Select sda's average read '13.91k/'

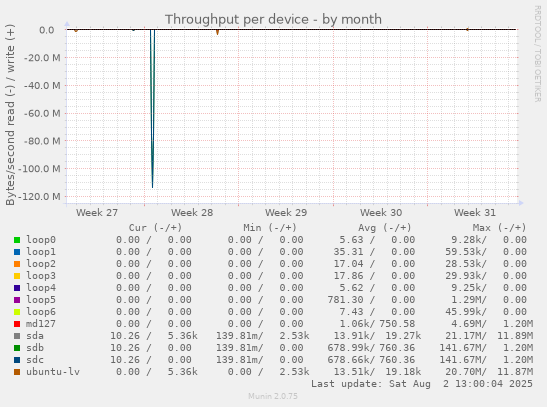click(354, 336)
